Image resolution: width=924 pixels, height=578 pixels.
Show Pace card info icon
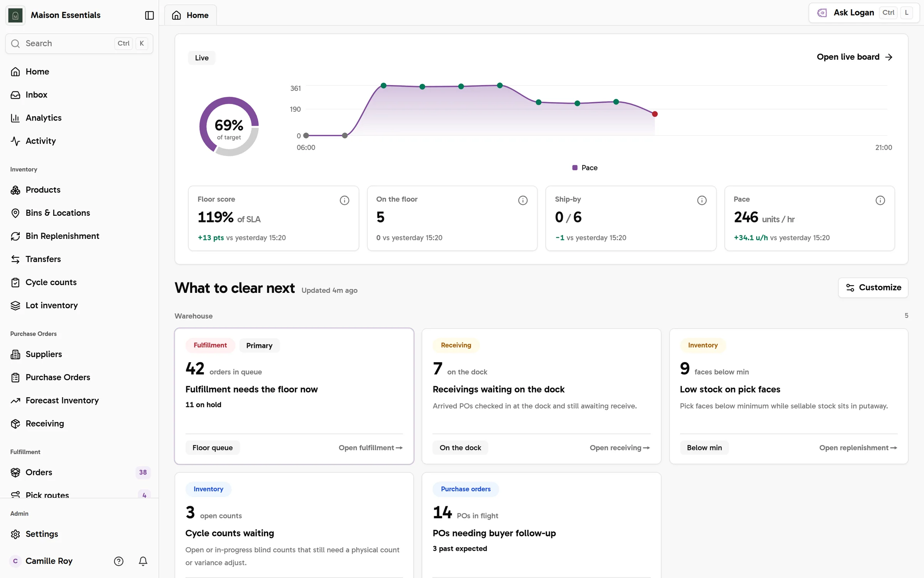click(880, 200)
